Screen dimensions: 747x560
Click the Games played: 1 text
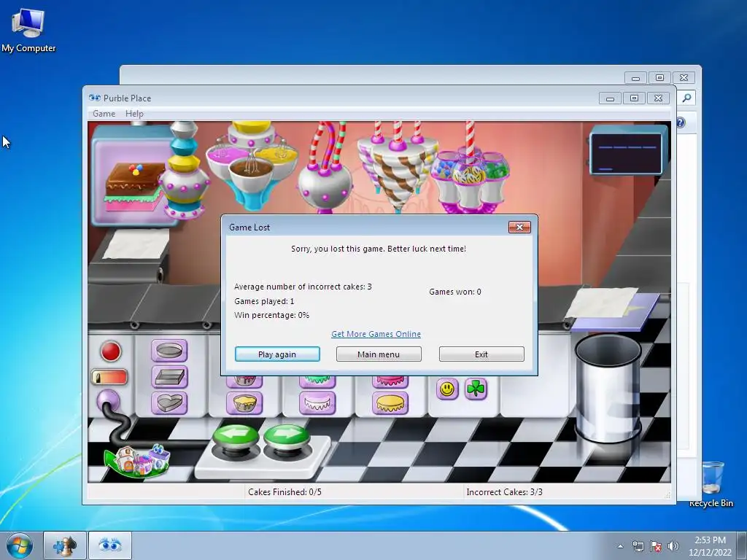[x=264, y=301]
